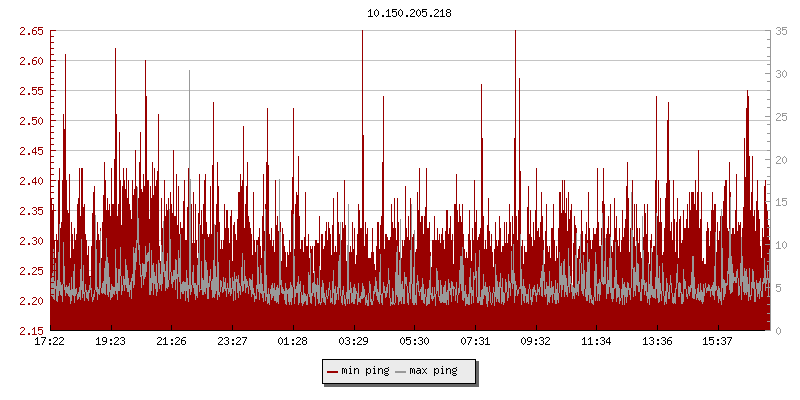This screenshot has height=400, width=800.
Task: Select the 15:37 time marker
Action: pyautogui.click(x=718, y=341)
